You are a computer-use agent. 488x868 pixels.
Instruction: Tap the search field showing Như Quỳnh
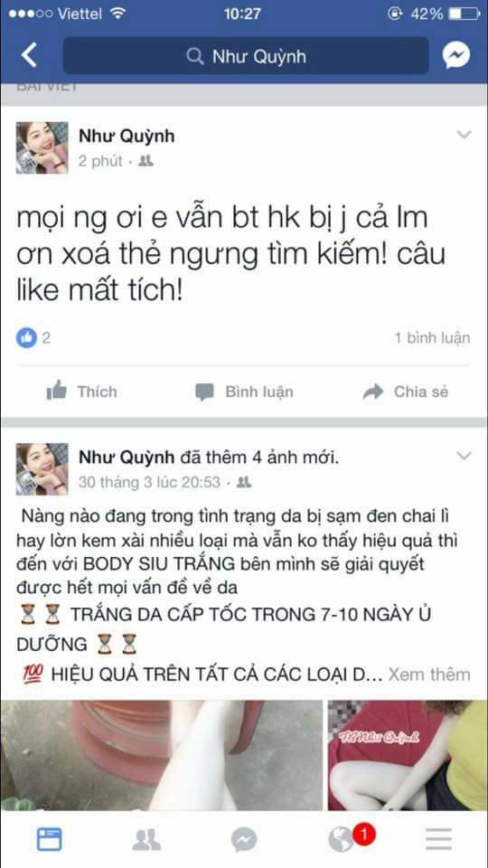click(x=246, y=56)
